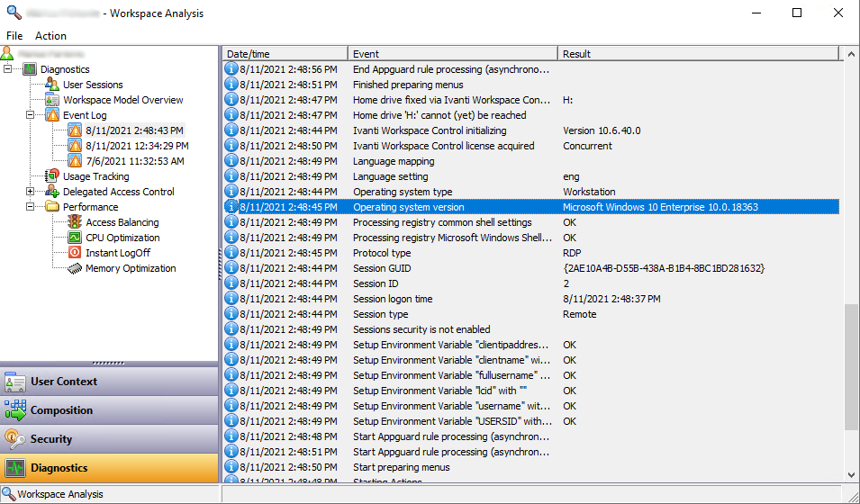The height and width of the screenshot is (504, 860).
Task: Click the vertical scrollbar down arrow
Action: (x=852, y=474)
